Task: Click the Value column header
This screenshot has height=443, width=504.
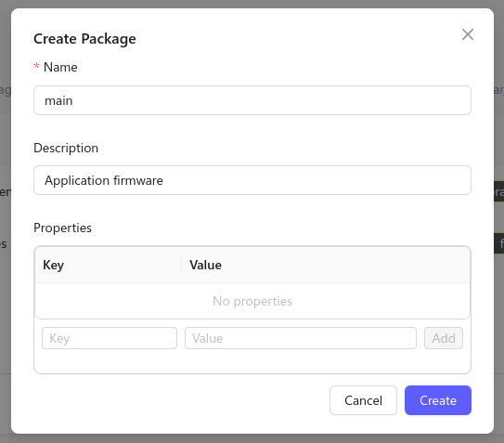Action: (x=326, y=265)
